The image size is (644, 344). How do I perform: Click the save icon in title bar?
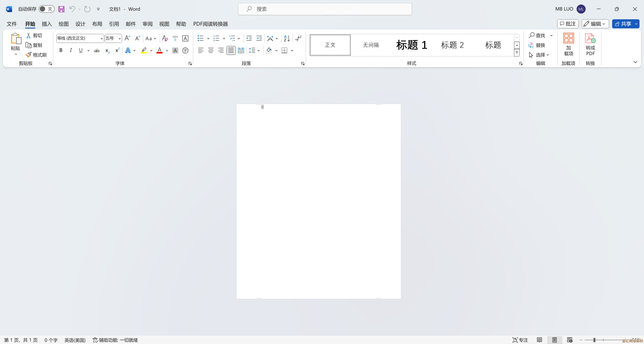coord(61,9)
